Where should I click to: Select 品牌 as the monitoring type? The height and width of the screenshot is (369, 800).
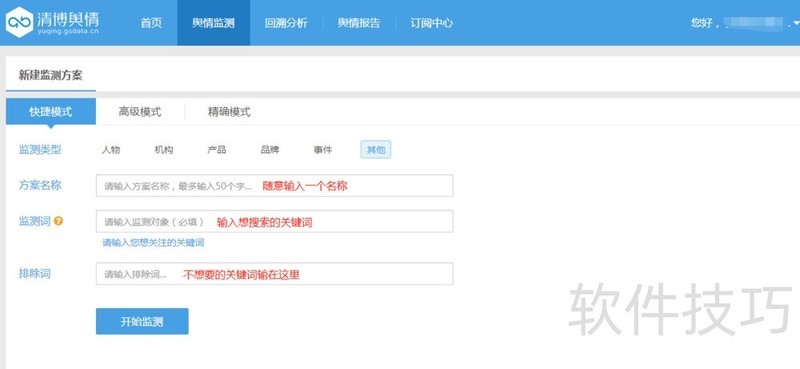click(x=270, y=150)
